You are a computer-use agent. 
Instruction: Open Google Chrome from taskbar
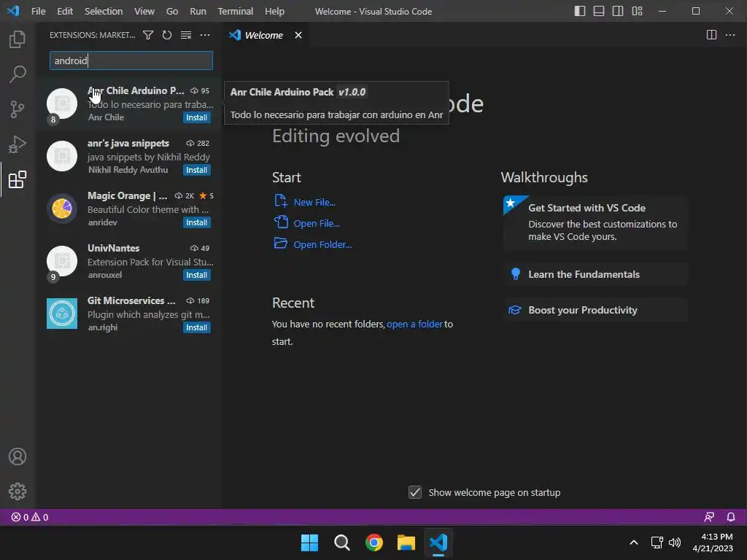coord(374,542)
